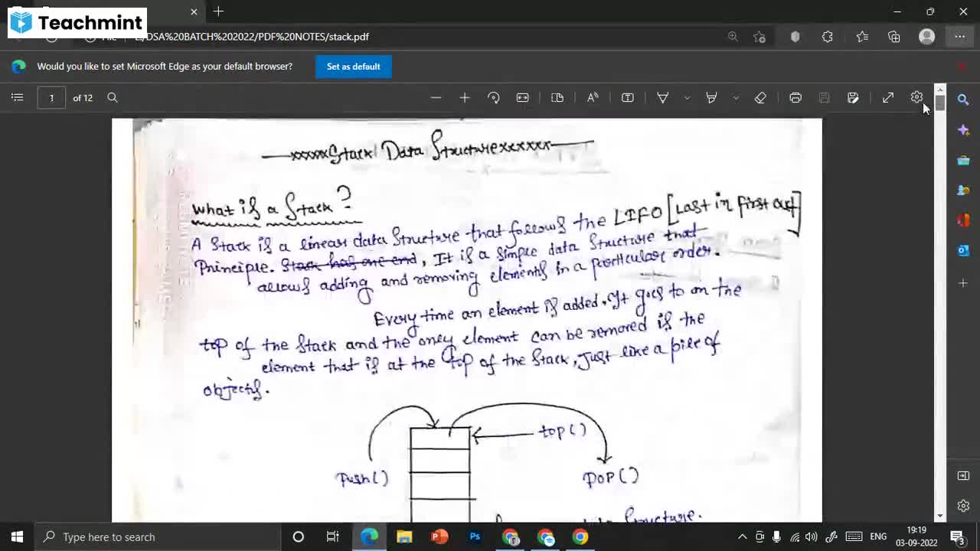Start Read aloud for the PDF

click(x=592, y=97)
